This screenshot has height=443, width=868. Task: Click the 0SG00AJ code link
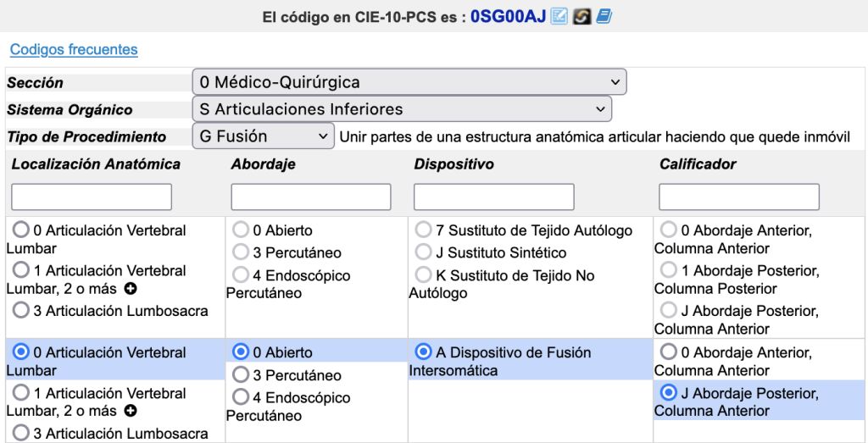coord(508,16)
